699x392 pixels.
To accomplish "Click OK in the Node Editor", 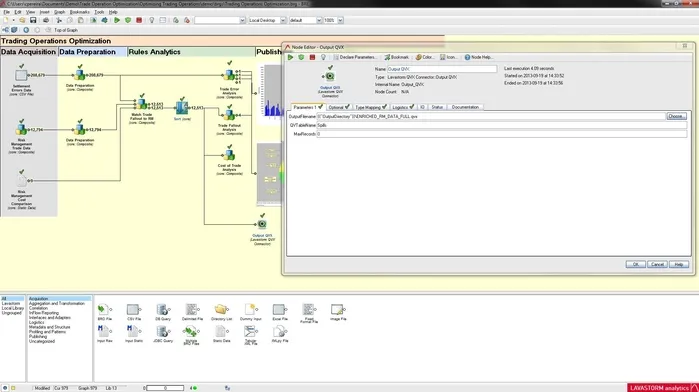I will 635,264.
